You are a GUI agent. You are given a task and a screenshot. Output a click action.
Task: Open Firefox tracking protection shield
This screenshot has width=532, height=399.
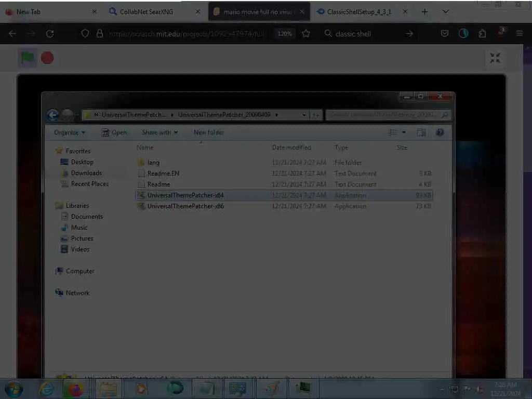point(85,33)
